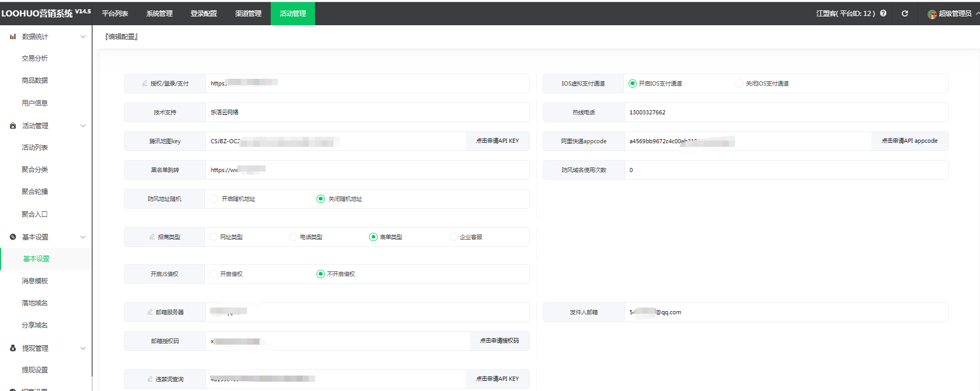This screenshot has height=391, width=980.
Task: Click 点击申请授权码 button
Action: click(x=499, y=341)
